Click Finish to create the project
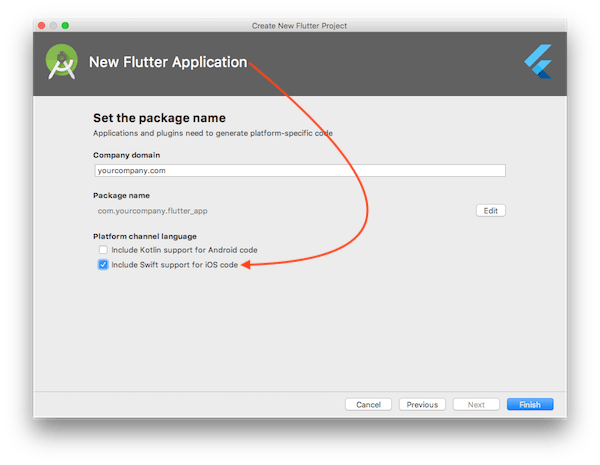This screenshot has width=600, height=465. 530,405
